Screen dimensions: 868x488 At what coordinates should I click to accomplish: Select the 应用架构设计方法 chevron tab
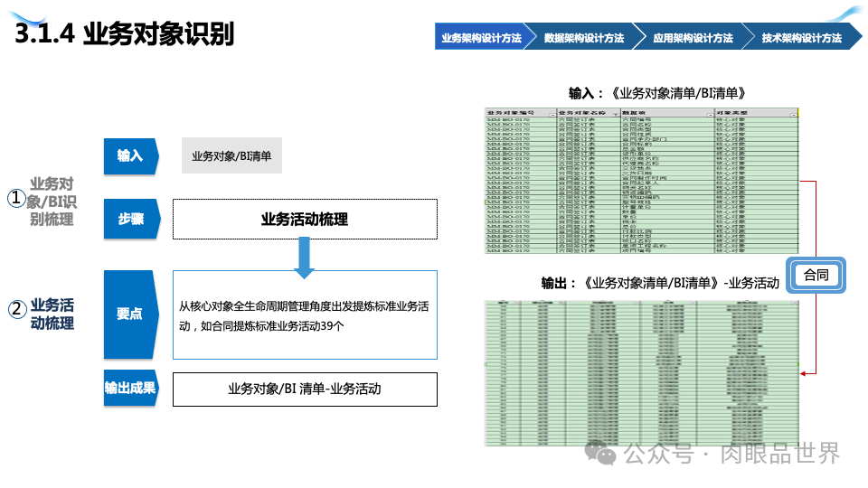click(x=693, y=37)
